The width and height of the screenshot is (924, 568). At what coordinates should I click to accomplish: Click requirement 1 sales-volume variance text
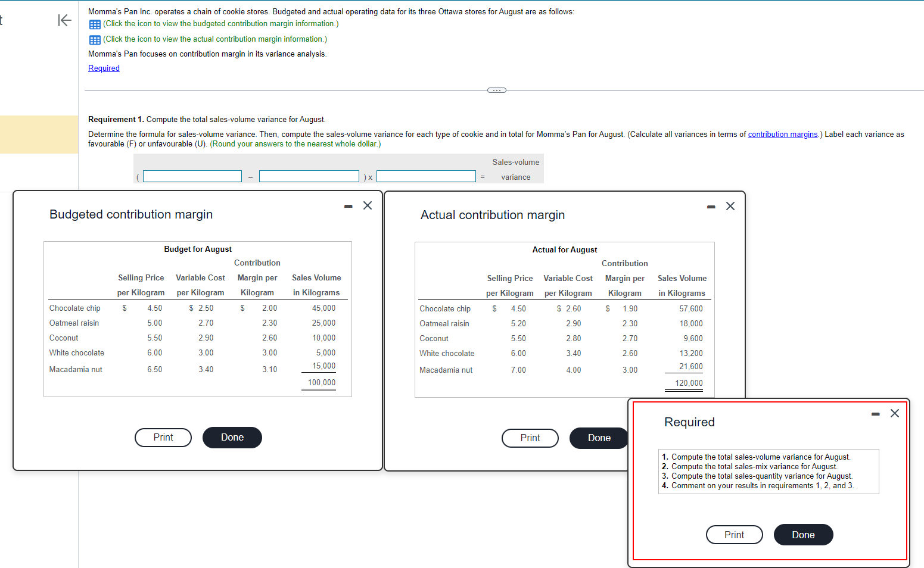(x=761, y=457)
